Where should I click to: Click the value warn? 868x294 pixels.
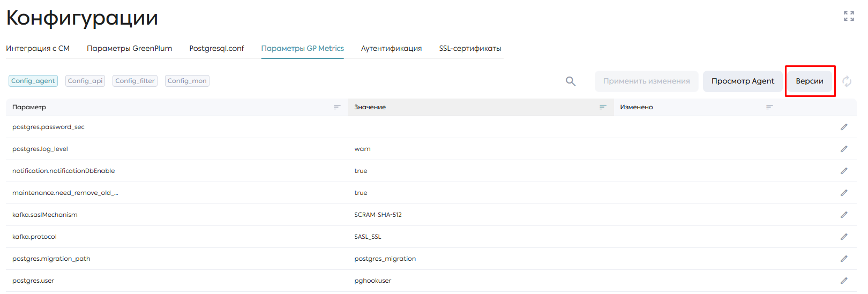(362, 149)
